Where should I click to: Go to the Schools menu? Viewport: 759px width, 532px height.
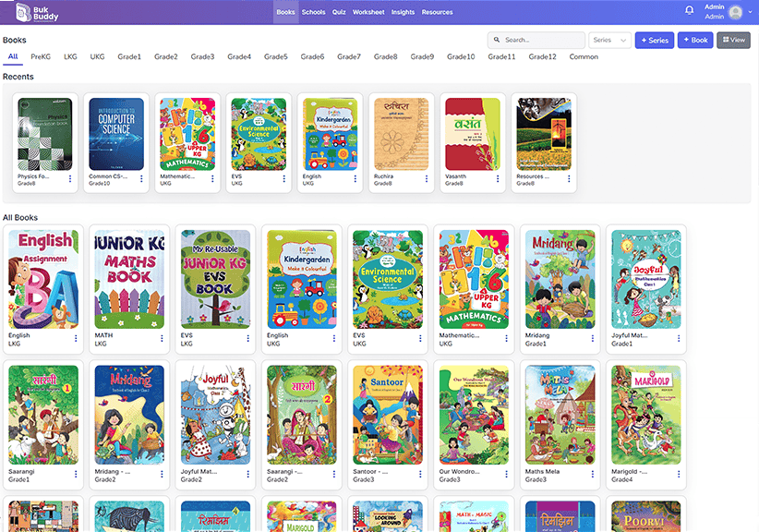tap(314, 12)
